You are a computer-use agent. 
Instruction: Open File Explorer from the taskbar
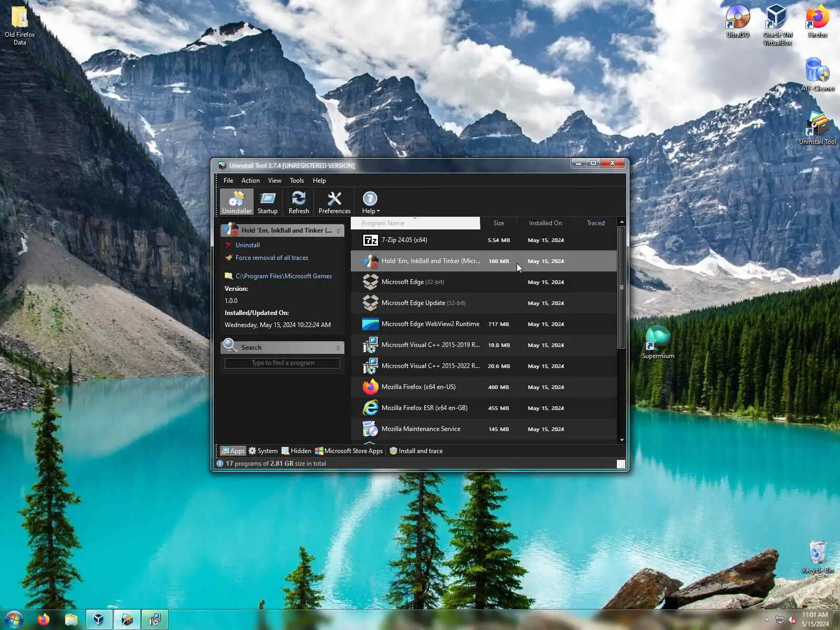point(71,620)
